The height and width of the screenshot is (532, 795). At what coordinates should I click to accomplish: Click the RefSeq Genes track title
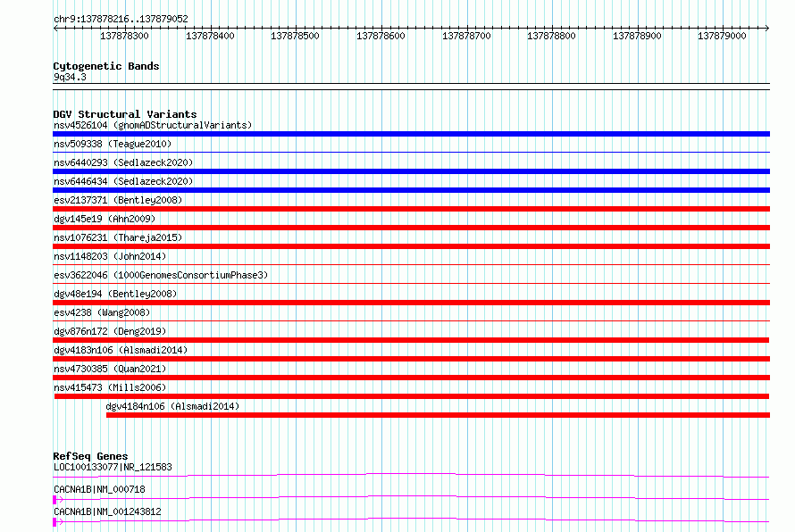90,456
